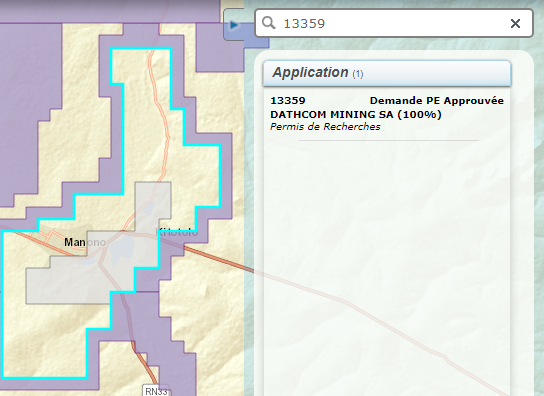This screenshot has width=544, height=396.
Task: Clear the search box with the X
Action: click(x=515, y=24)
